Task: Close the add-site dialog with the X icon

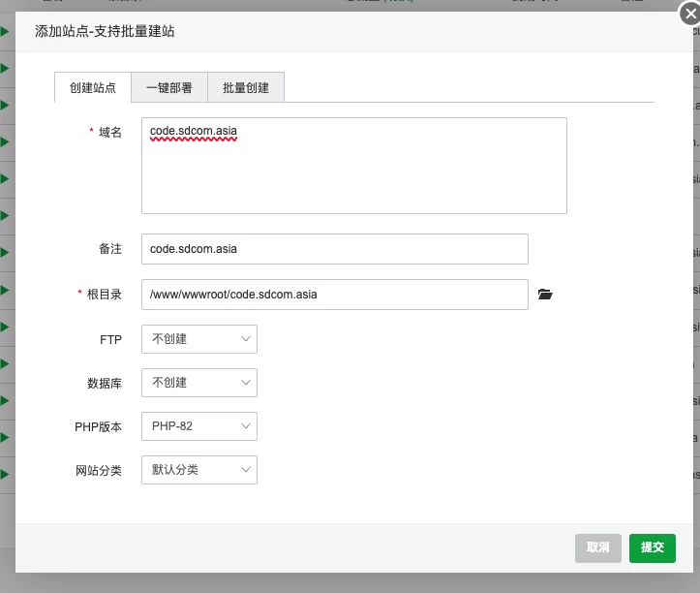Action: tap(690, 14)
